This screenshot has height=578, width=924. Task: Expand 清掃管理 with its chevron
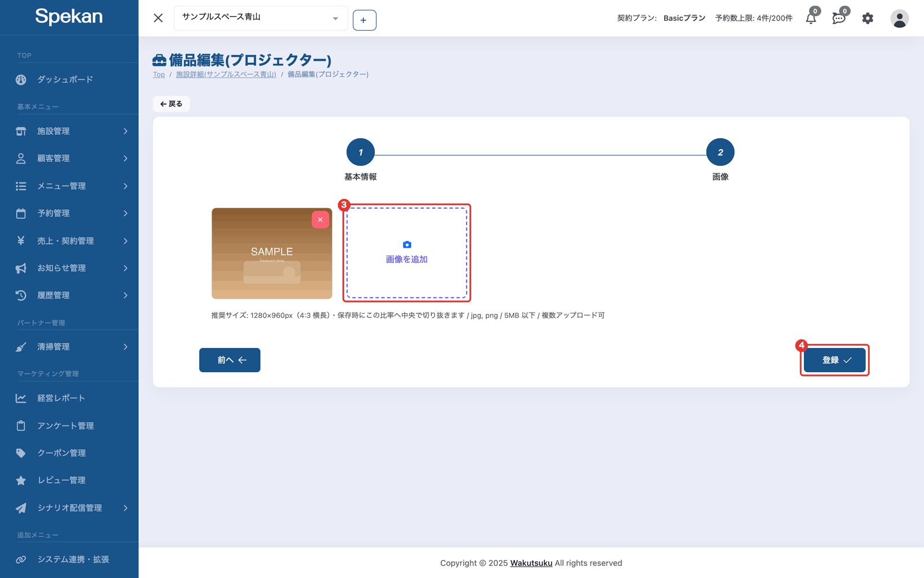click(125, 347)
